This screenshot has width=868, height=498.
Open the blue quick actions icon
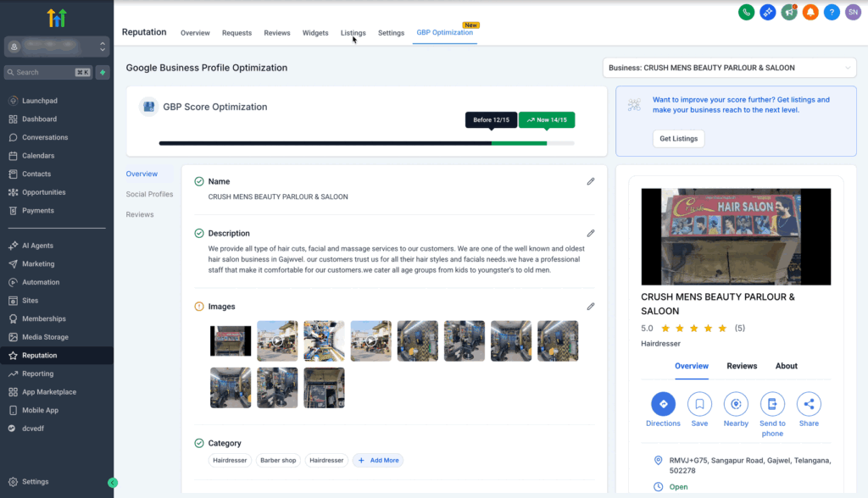tap(767, 12)
